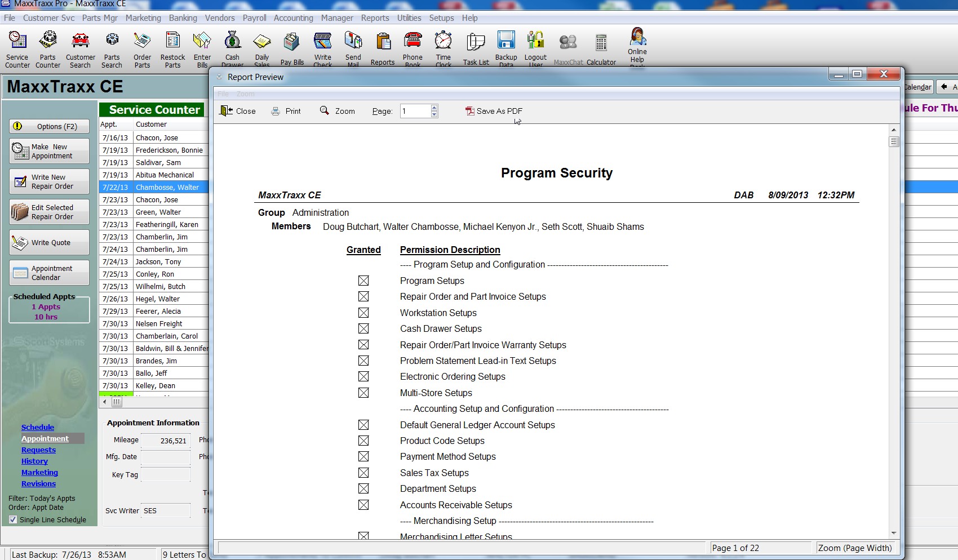The width and height of the screenshot is (958, 560).
Task: Open the Restock Parts tool
Action: pyautogui.click(x=172, y=49)
